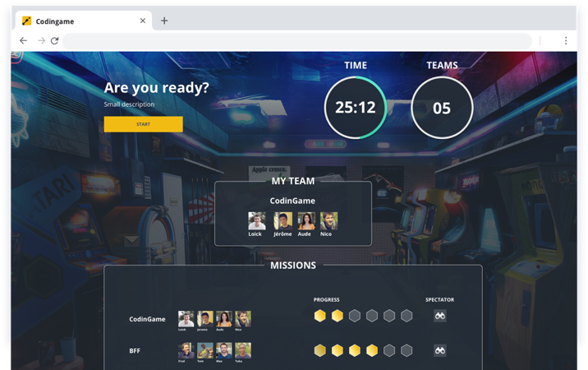Click the teams count circle showing 05
This screenshot has width=588, height=370.
click(442, 108)
